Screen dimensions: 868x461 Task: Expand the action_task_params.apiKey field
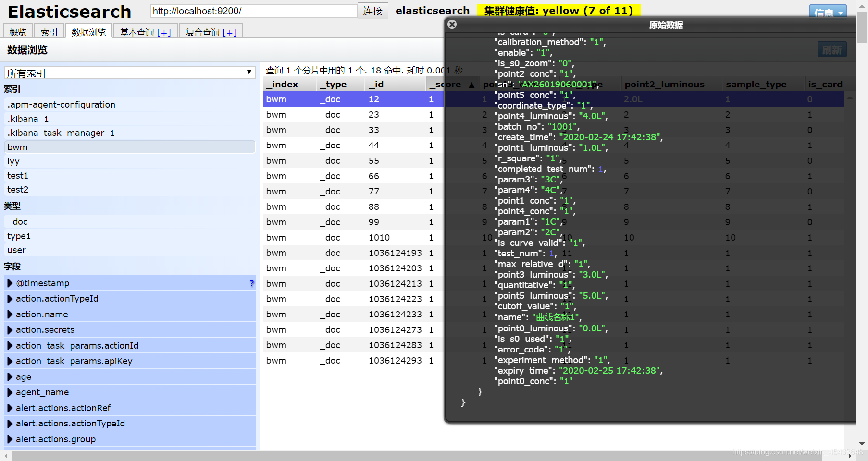(10, 361)
